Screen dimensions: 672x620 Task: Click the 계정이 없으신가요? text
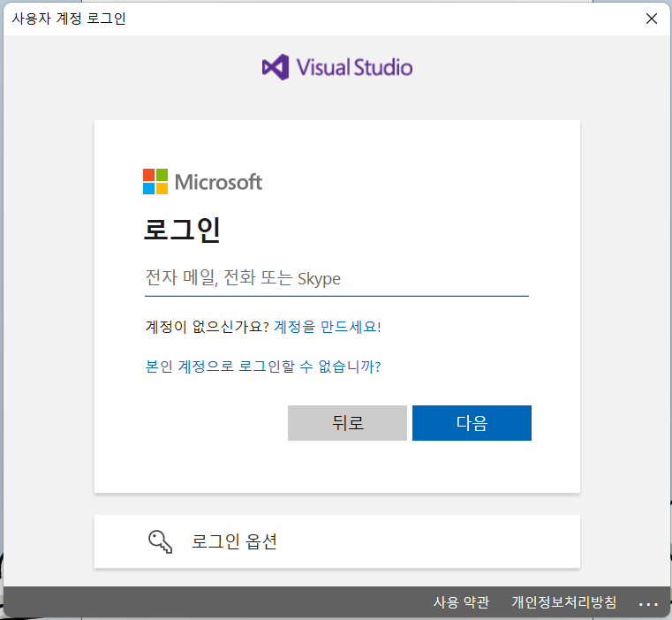click(x=207, y=327)
